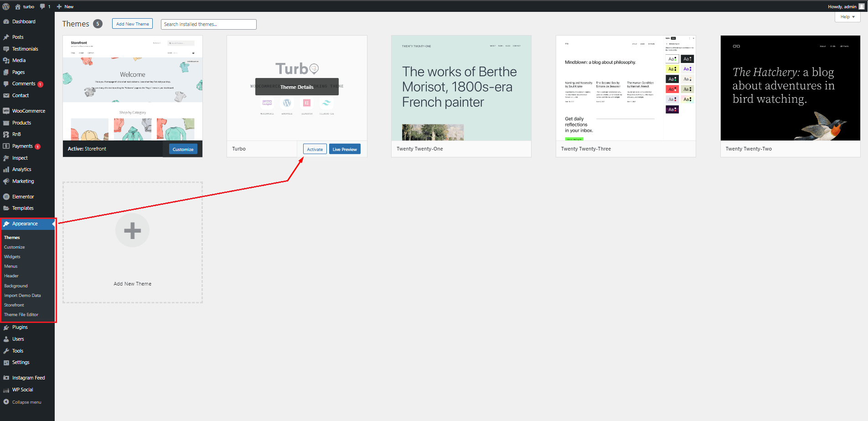868x421 pixels.
Task: Click the Comments red notification badge
Action: click(x=40, y=84)
